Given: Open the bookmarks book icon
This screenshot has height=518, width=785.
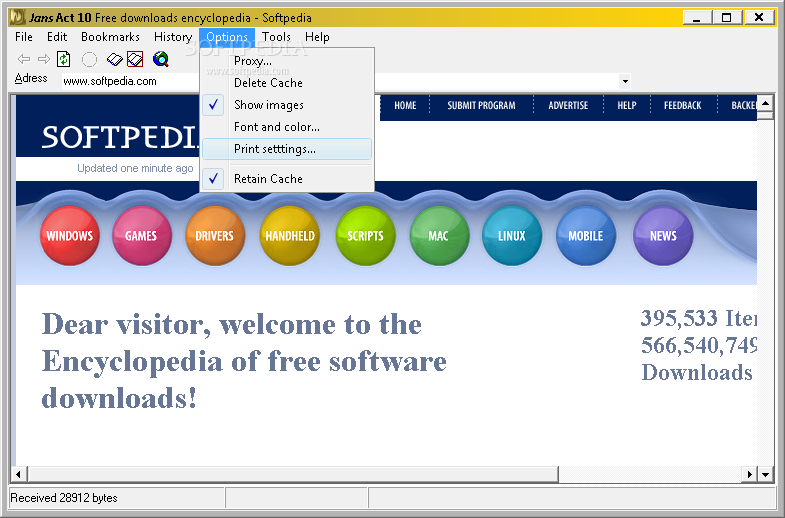Looking at the screenshot, I should (115, 60).
